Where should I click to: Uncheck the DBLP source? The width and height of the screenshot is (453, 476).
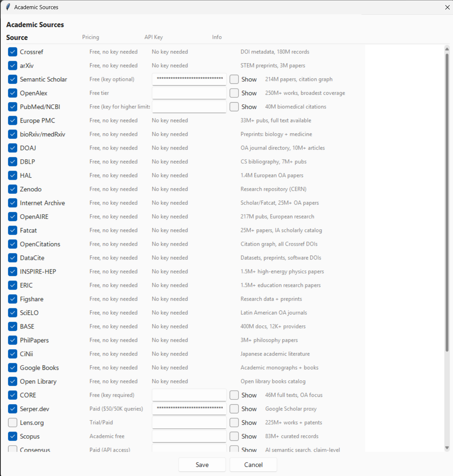12,162
